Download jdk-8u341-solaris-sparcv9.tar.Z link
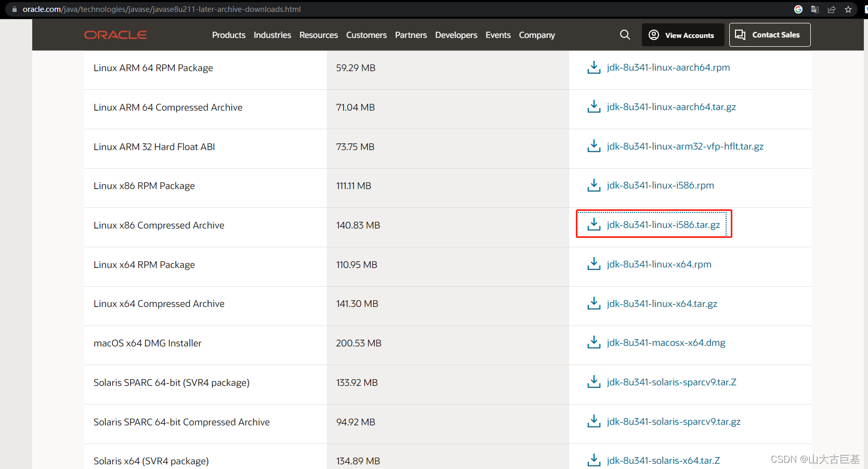The height and width of the screenshot is (469, 868). pos(672,382)
